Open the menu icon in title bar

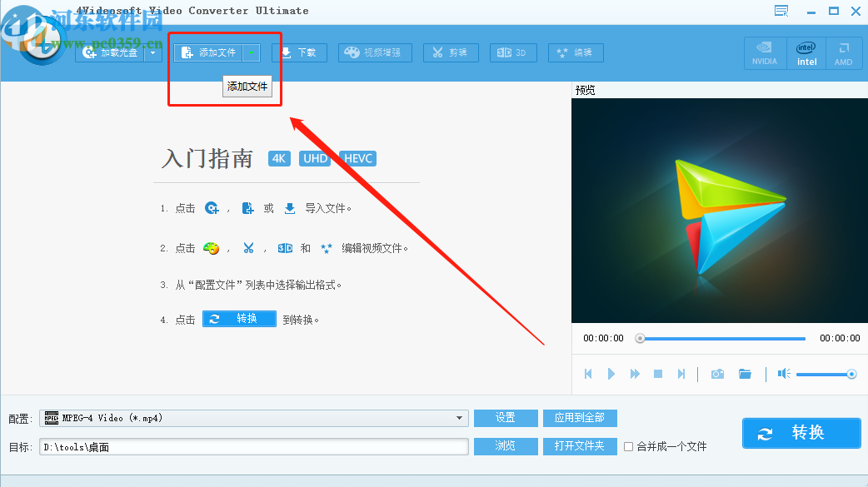click(781, 11)
